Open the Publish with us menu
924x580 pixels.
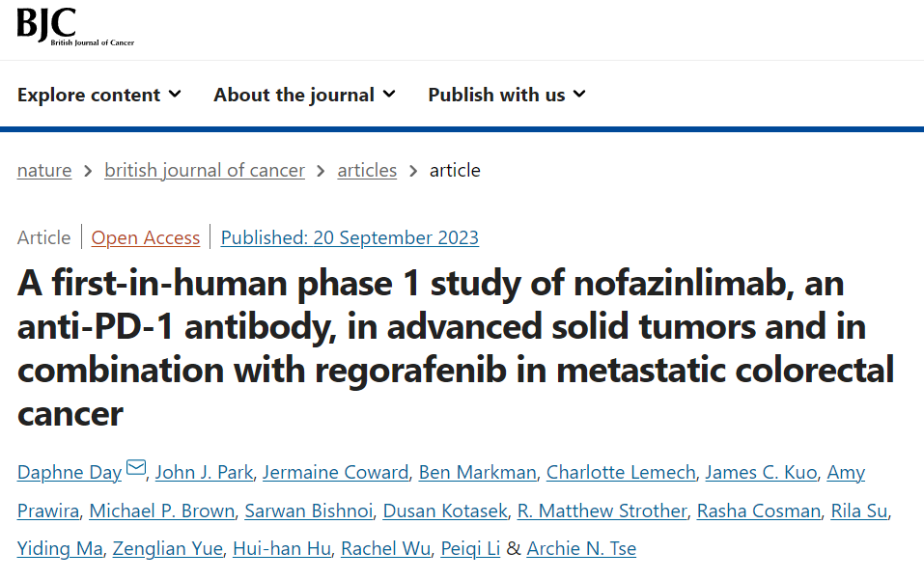click(496, 95)
